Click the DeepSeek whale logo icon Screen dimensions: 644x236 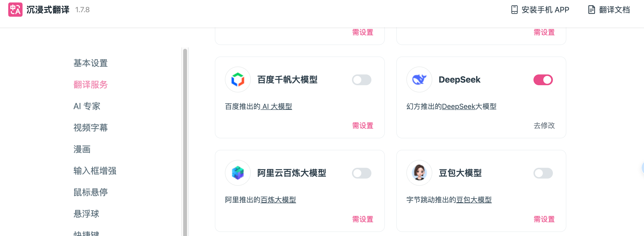[419, 79]
